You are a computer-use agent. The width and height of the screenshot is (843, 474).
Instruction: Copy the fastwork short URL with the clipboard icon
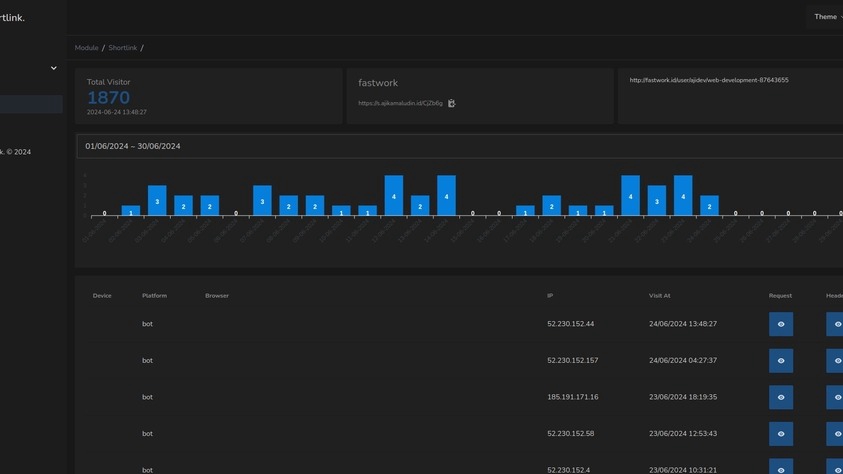point(452,103)
